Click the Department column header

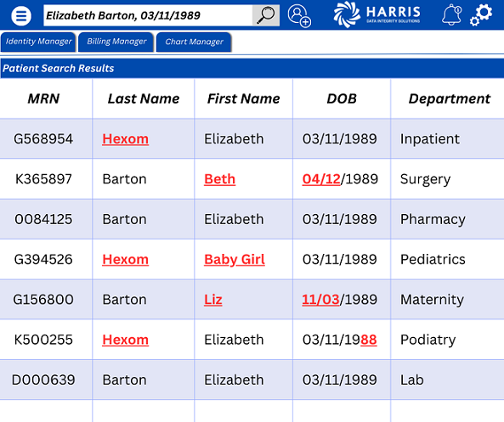coord(449,98)
